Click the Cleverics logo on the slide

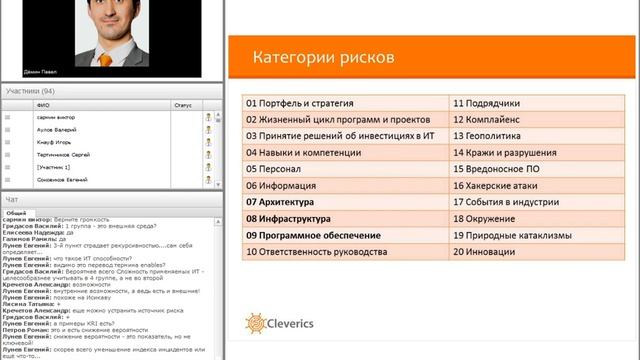click(x=279, y=324)
